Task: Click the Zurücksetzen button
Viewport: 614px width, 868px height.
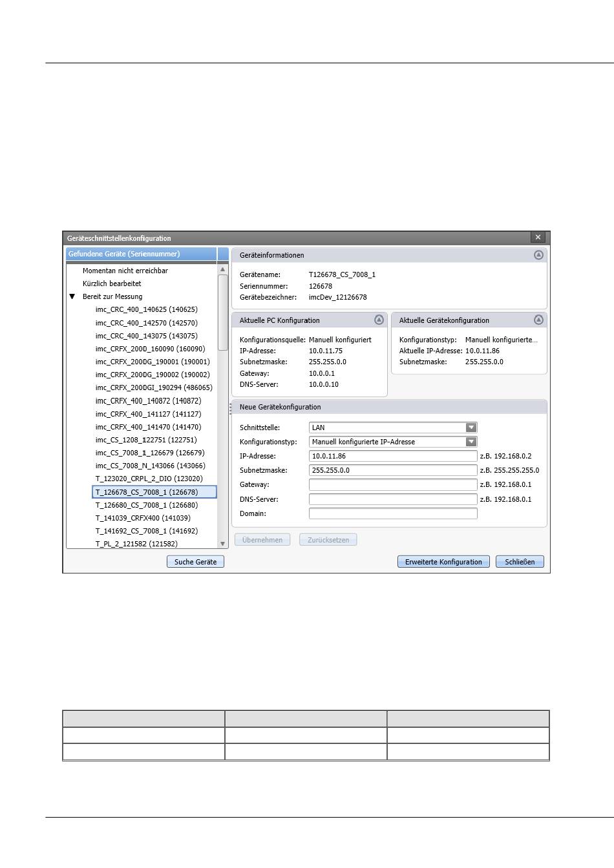Action: (x=328, y=540)
